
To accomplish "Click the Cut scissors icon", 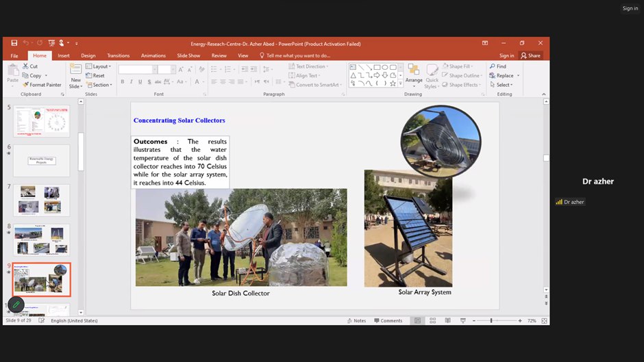I will tap(25, 66).
